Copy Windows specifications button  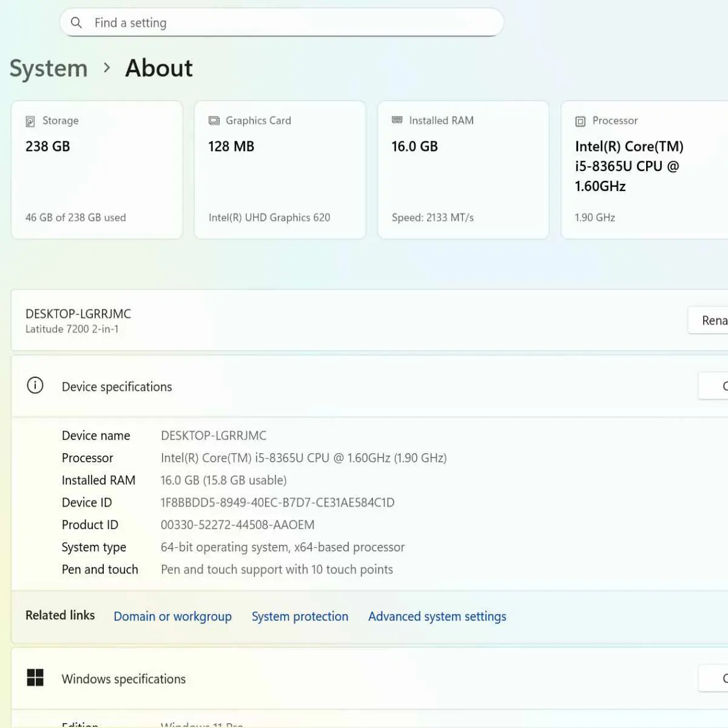click(713, 678)
